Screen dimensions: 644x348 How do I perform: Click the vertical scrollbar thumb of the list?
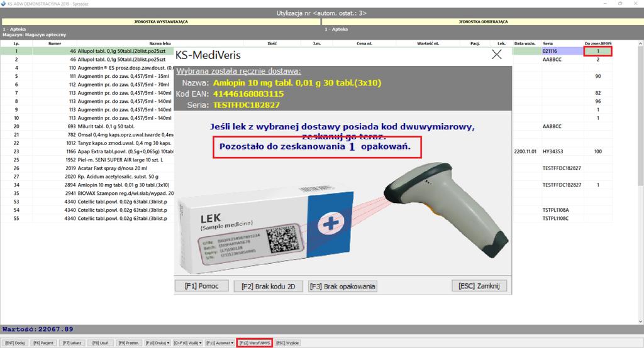(640, 116)
